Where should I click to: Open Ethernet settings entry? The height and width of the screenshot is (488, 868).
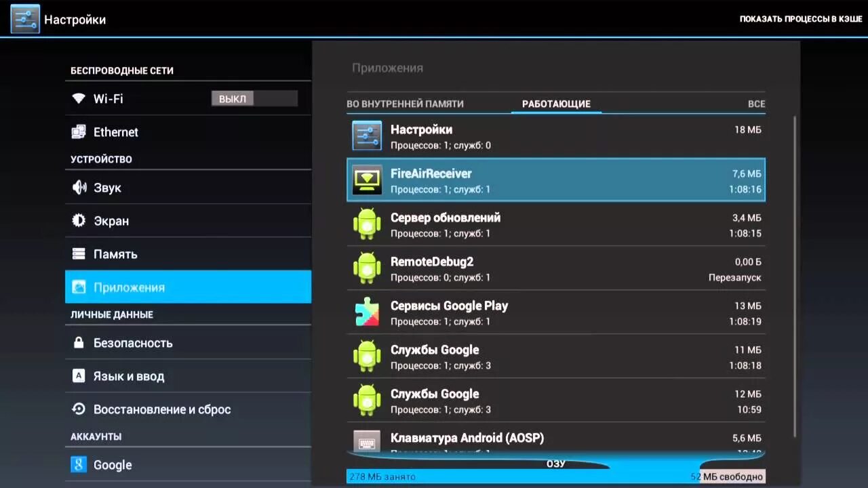click(x=188, y=132)
